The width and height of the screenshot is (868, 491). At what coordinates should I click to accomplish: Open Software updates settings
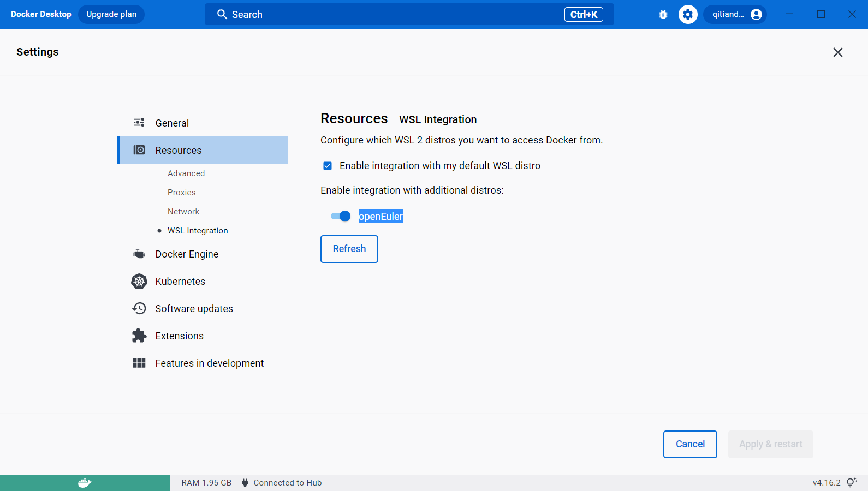tap(203, 308)
